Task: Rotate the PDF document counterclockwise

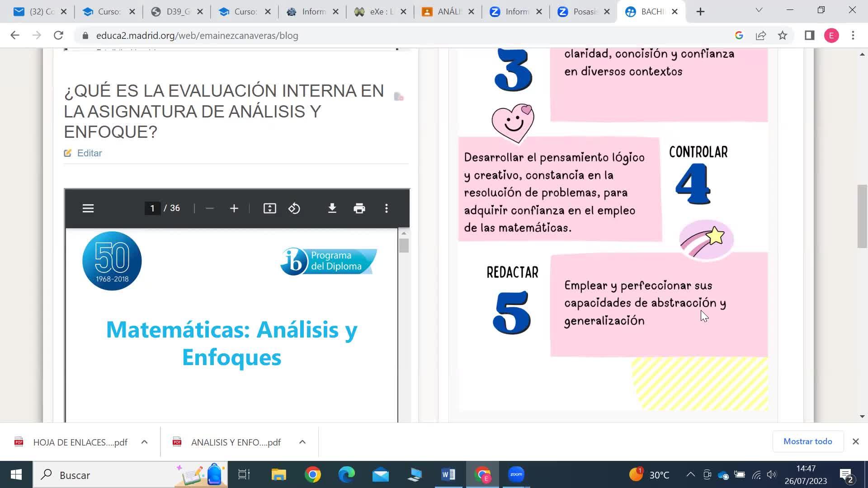Action: (294, 208)
